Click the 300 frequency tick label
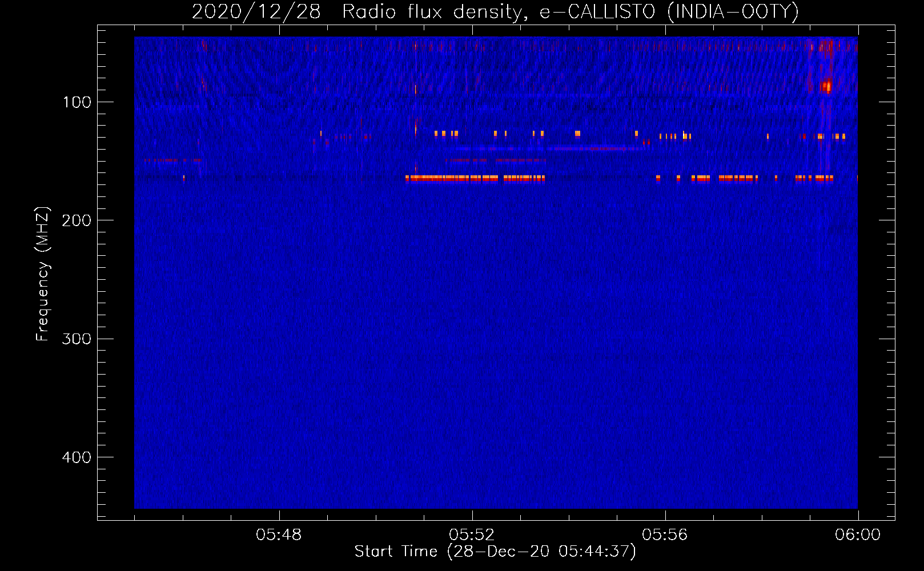This screenshot has width=924, height=571. 77,339
